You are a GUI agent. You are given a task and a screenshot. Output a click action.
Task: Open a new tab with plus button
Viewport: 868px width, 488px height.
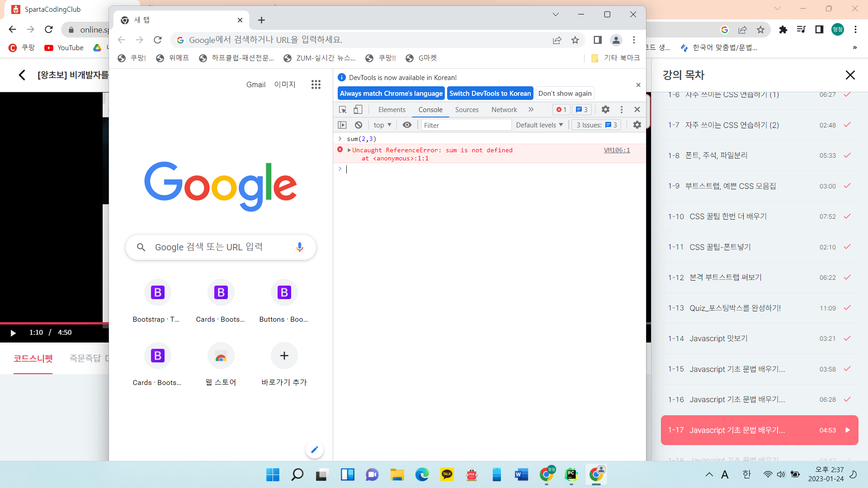coord(261,20)
